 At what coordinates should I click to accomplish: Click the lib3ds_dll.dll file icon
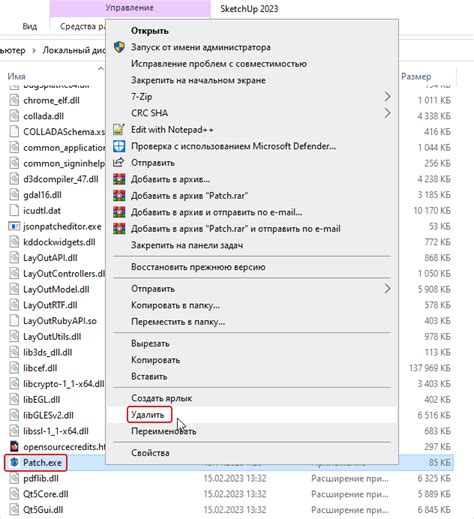point(14,352)
